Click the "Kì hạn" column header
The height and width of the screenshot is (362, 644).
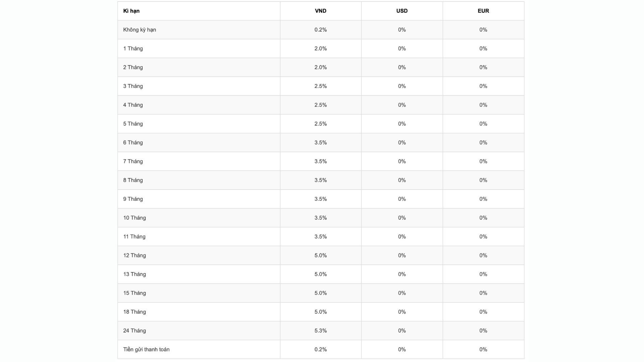[131, 11]
